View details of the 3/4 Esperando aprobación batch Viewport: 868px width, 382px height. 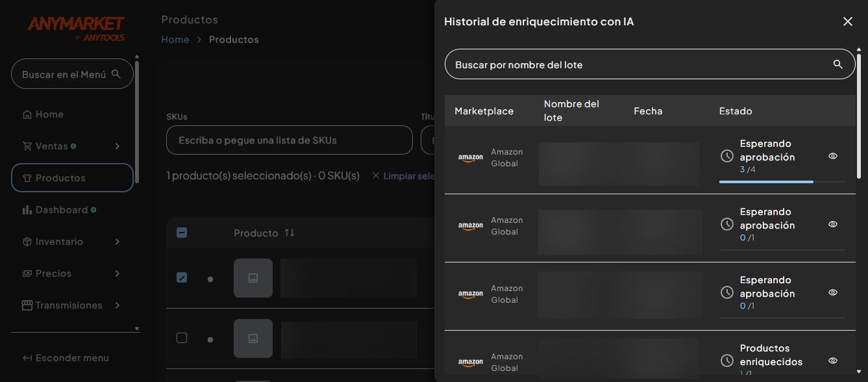pos(833,156)
